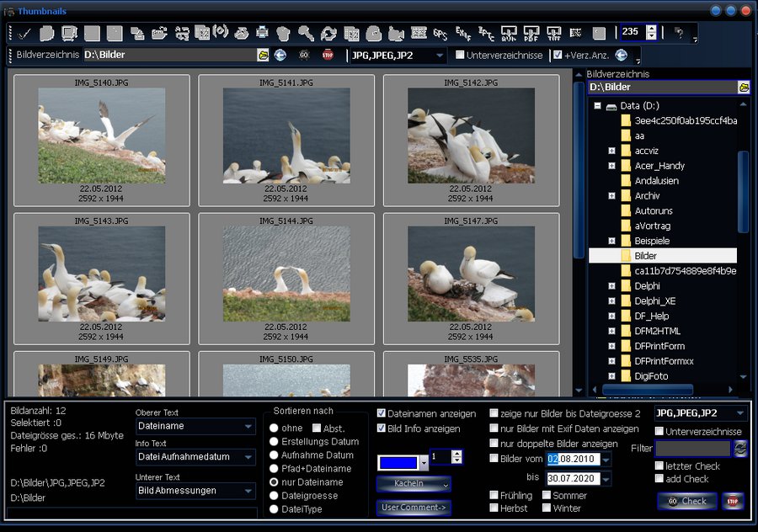Click the PDF export toolbar icon
This screenshot has width=758, height=532.
coord(531,34)
